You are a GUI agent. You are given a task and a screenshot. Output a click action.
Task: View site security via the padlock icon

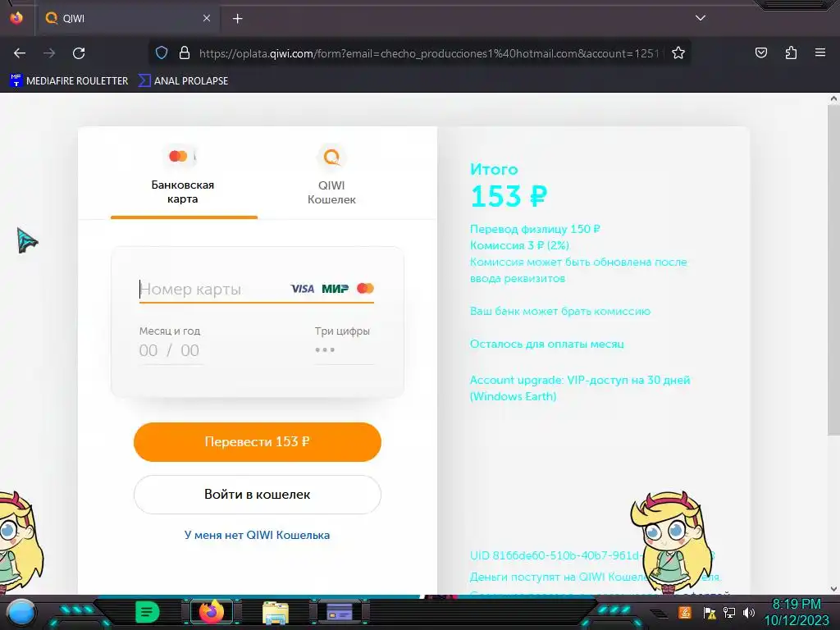point(185,53)
